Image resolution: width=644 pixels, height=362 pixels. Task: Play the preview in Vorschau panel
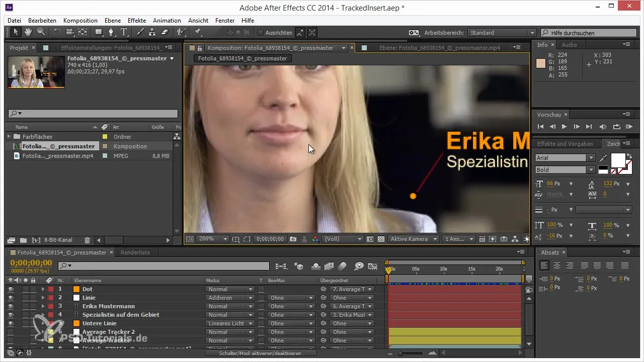tap(564, 127)
